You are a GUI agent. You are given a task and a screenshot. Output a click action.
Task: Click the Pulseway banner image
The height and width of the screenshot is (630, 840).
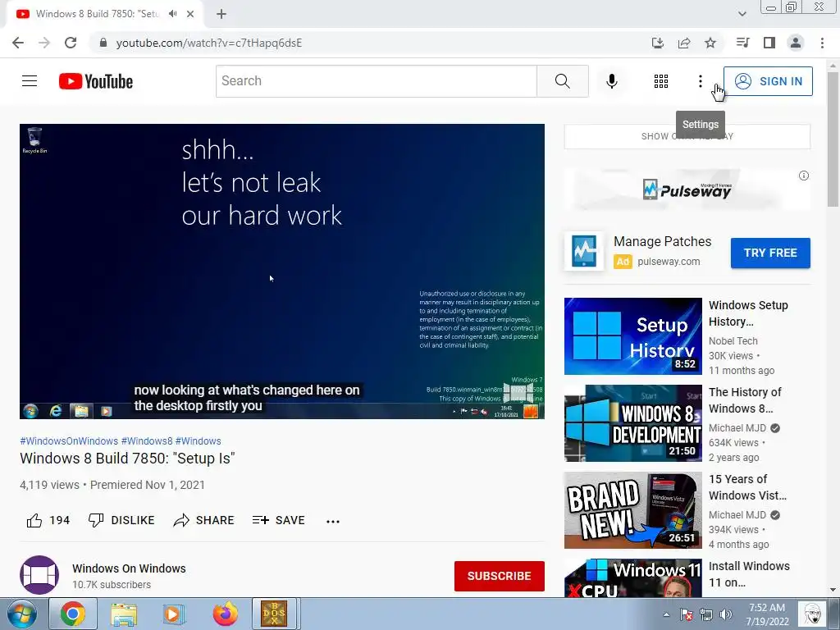(x=687, y=189)
